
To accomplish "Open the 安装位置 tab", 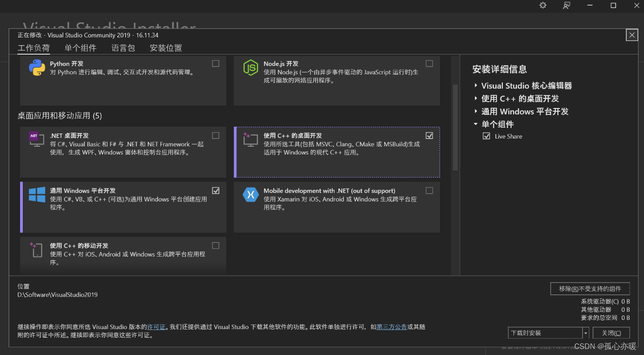I will 166,48.
